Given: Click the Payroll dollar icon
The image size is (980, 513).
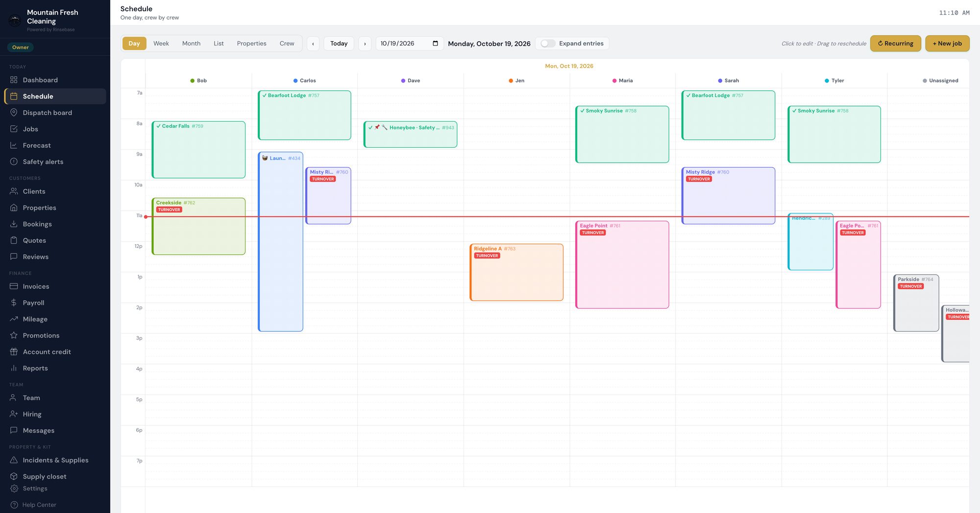Looking at the screenshot, I should 14,303.
